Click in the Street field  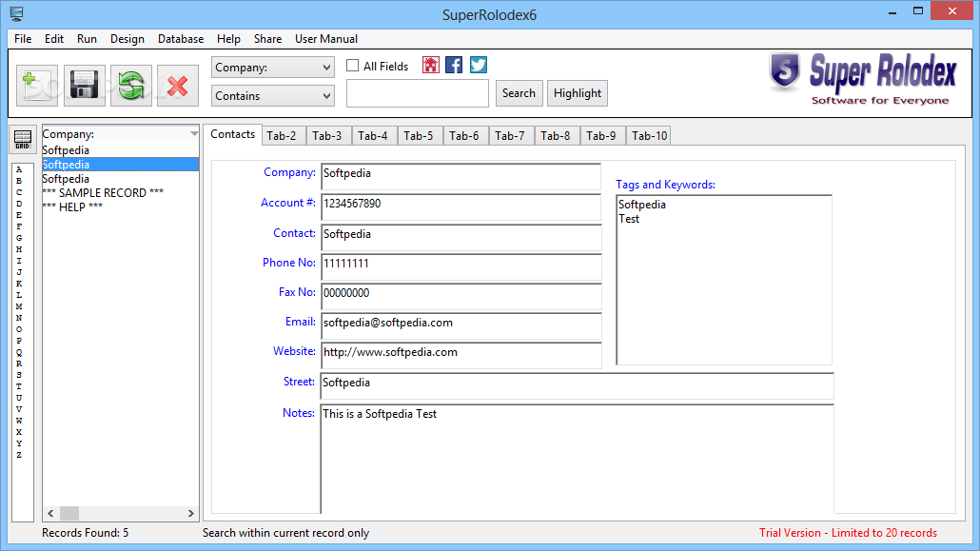pos(577,385)
